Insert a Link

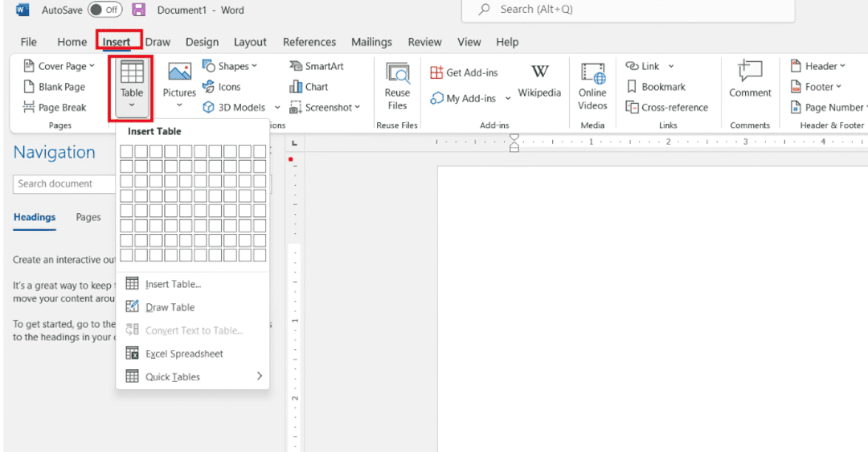(x=642, y=66)
